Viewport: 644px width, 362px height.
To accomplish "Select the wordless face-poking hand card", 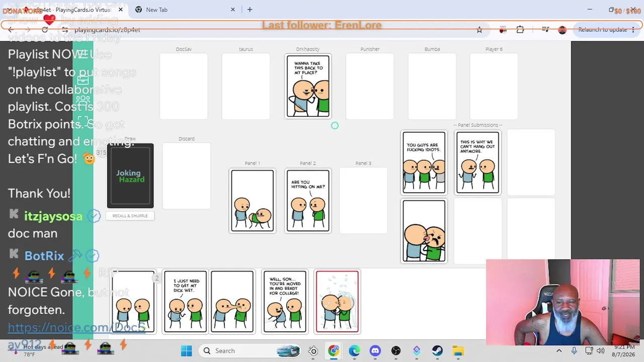I will click(x=232, y=302).
